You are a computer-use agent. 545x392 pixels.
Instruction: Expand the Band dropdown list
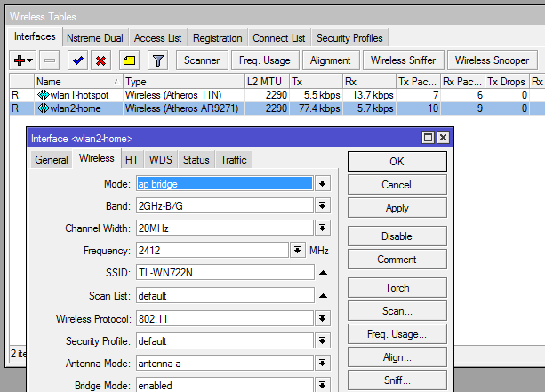coord(323,205)
